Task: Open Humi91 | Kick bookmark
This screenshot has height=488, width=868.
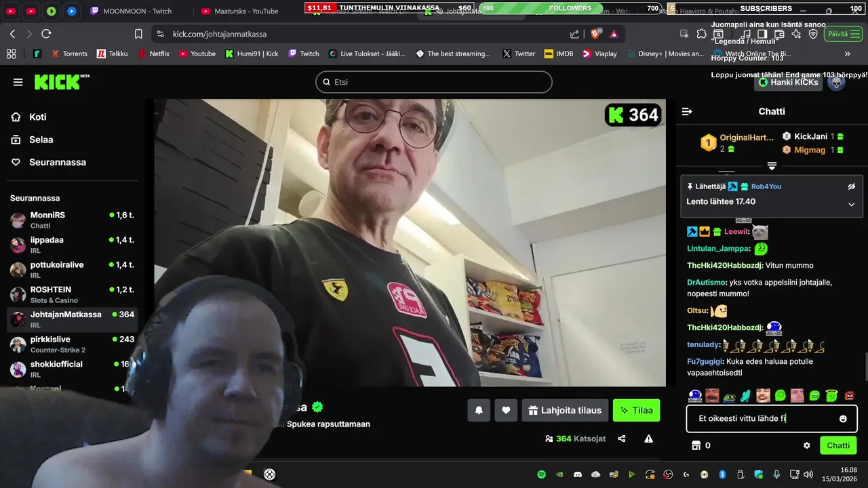Action: (x=252, y=54)
